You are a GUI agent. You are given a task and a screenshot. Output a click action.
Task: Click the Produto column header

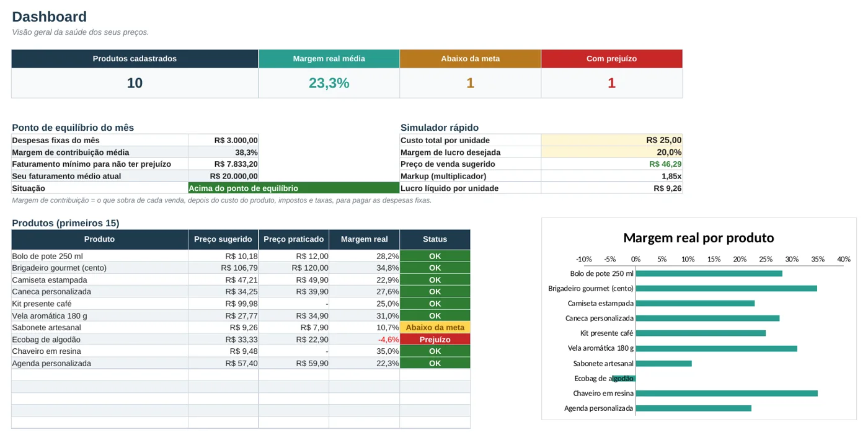pos(99,239)
